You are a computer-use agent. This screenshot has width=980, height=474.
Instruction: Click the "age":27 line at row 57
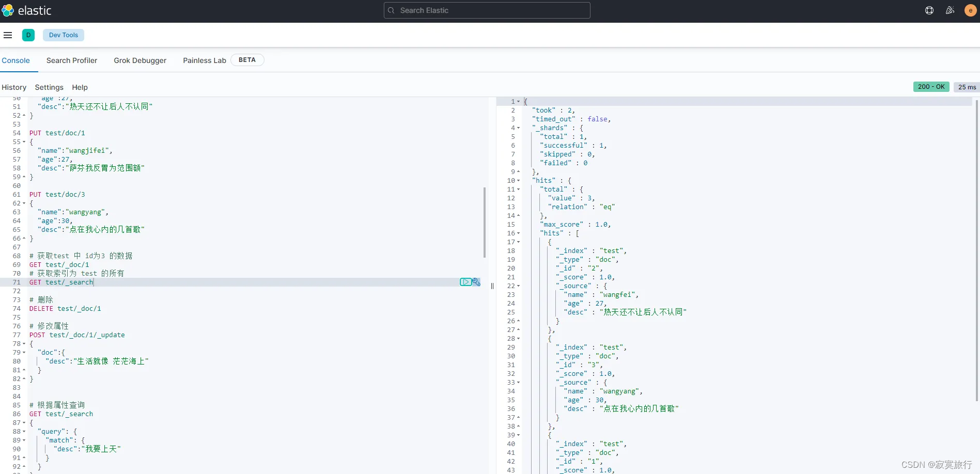click(55, 159)
